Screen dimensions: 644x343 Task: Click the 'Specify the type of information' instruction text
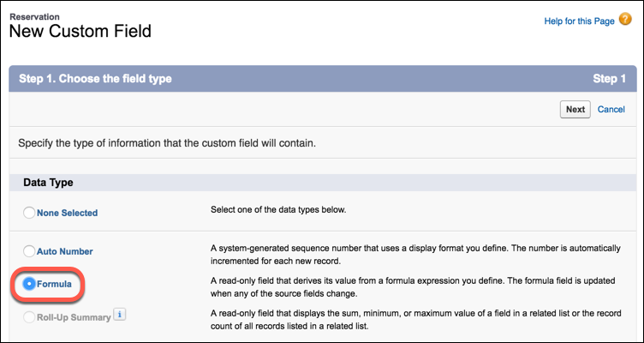click(x=167, y=144)
